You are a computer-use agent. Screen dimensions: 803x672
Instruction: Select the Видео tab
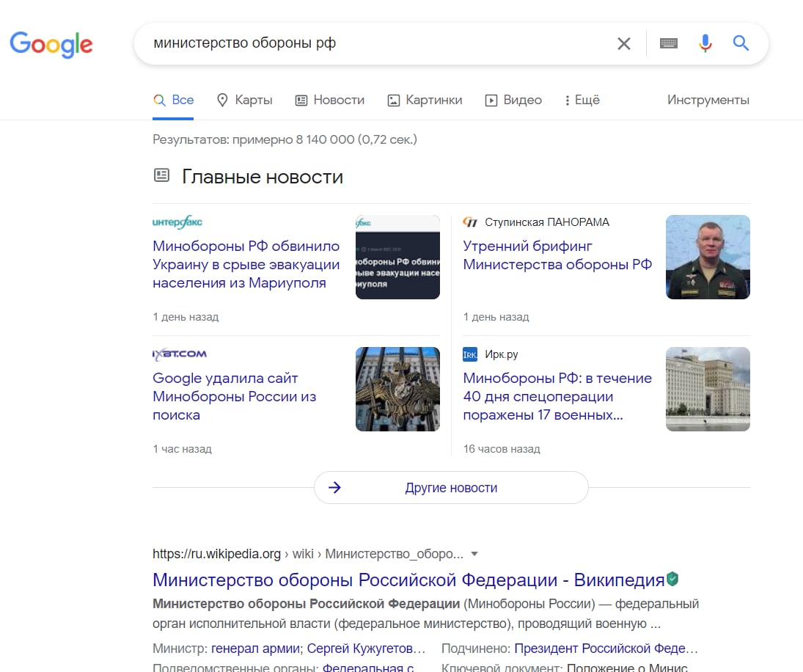(x=513, y=101)
